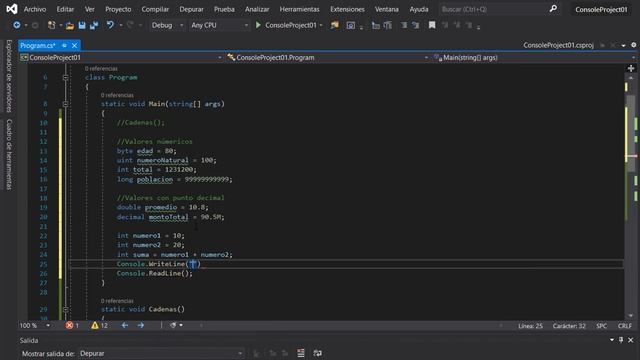640x360 pixels.
Task: Click the file-browse icon after ConsoleProject01
Action: (335, 25)
